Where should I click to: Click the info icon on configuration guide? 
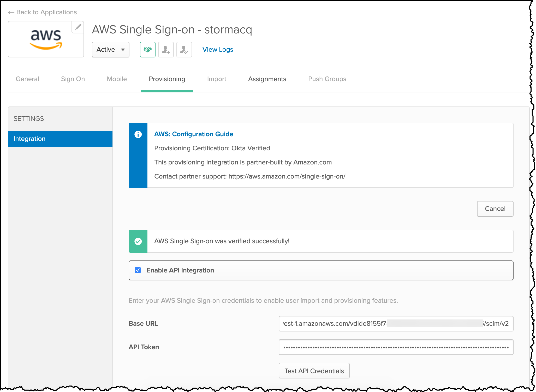coord(138,134)
